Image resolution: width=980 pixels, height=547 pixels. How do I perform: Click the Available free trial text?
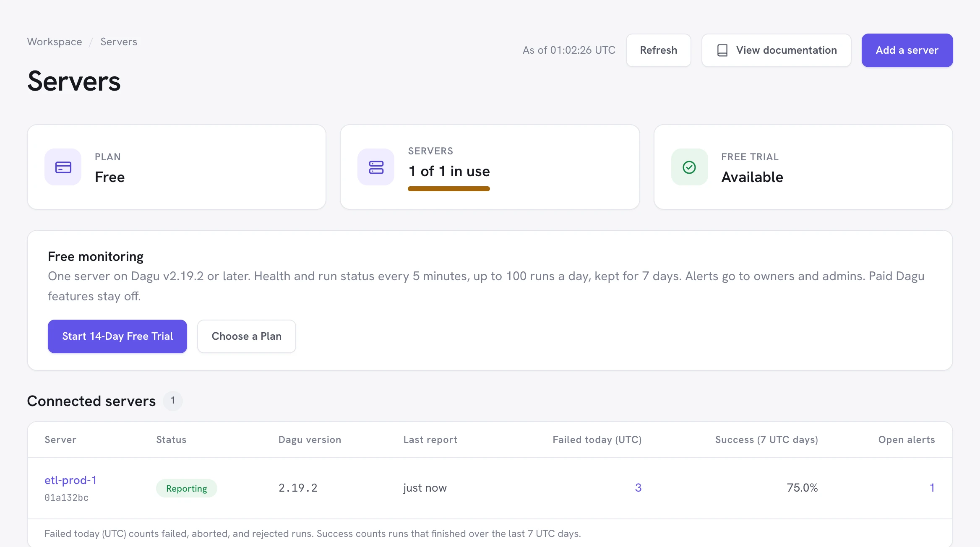click(x=752, y=177)
